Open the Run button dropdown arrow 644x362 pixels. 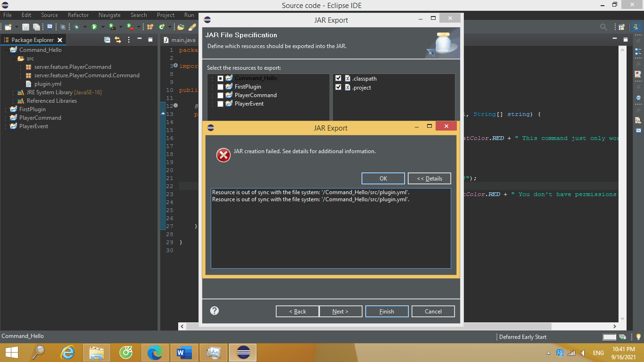pyautogui.click(x=102, y=27)
